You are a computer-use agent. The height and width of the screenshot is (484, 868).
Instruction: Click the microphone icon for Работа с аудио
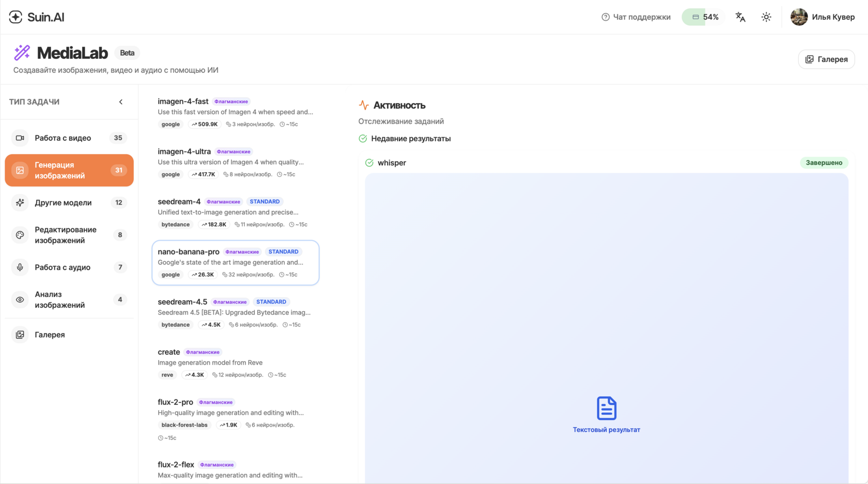tap(20, 267)
